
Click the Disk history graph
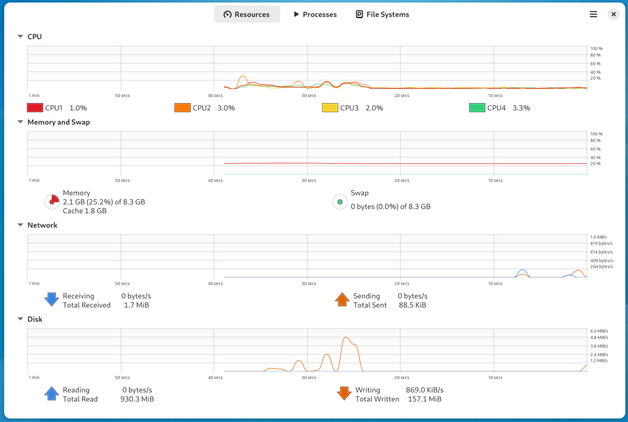(307, 350)
